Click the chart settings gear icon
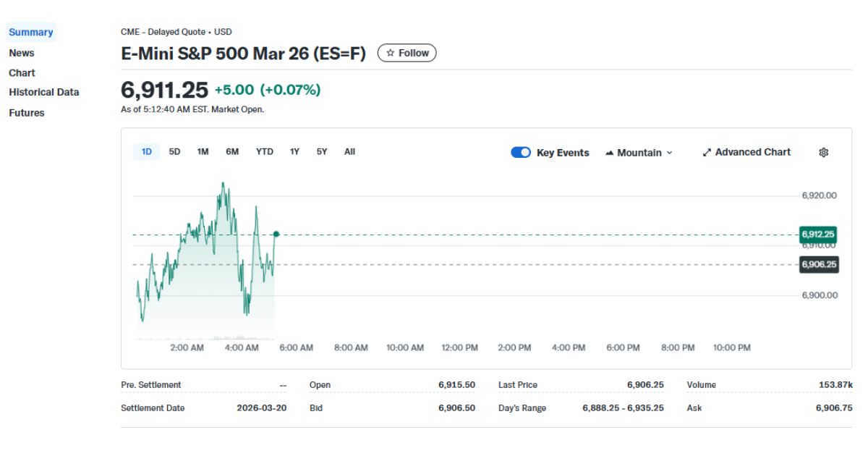 click(x=823, y=152)
